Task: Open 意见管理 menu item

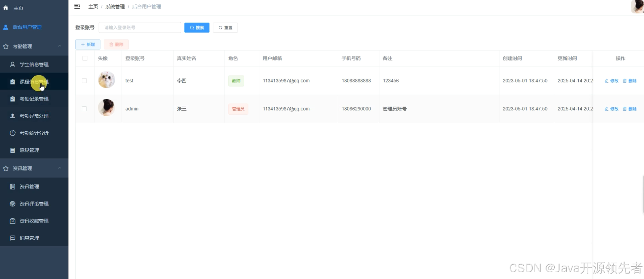Action: 34,150
